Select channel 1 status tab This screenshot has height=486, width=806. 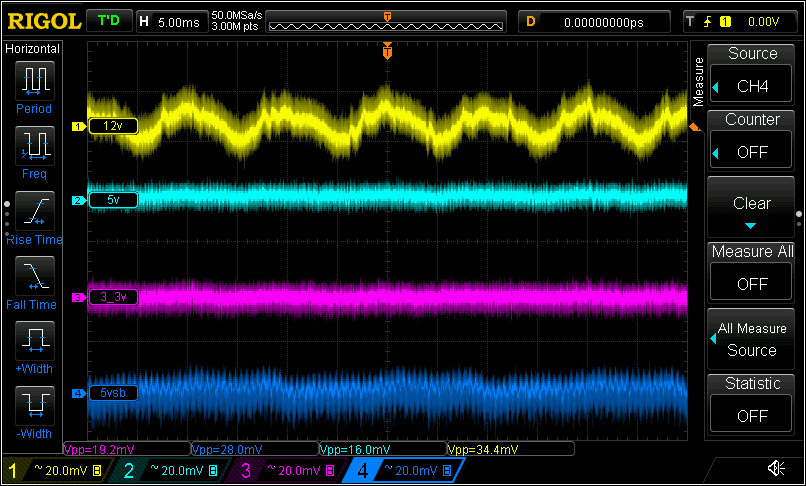57,470
